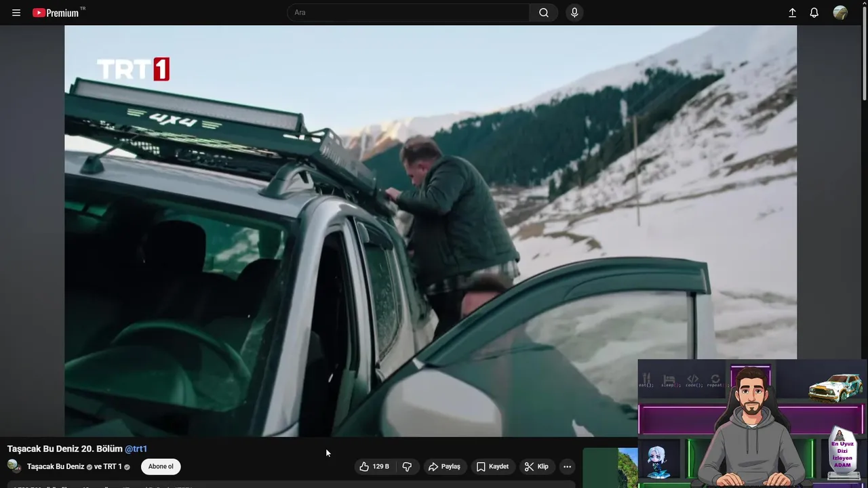
Task: Open the YouTube hamburger guide menu
Action: [16, 13]
